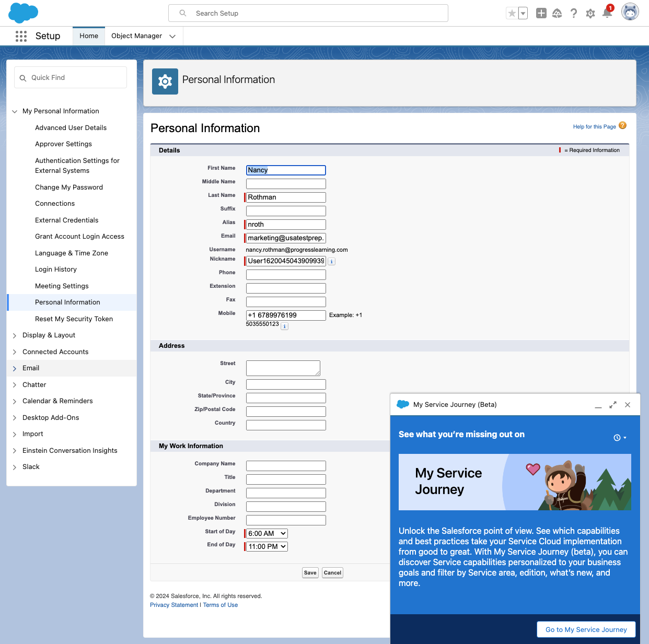The height and width of the screenshot is (644, 649).
Task: Open the Start of Day dropdown
Action: coord(267,533)
